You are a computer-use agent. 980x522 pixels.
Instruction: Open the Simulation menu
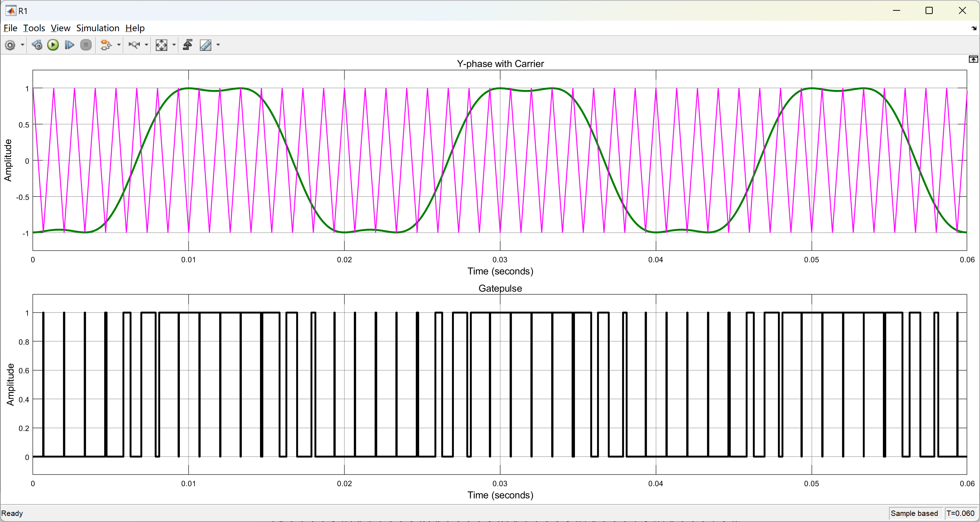click(x=98, y=28)
